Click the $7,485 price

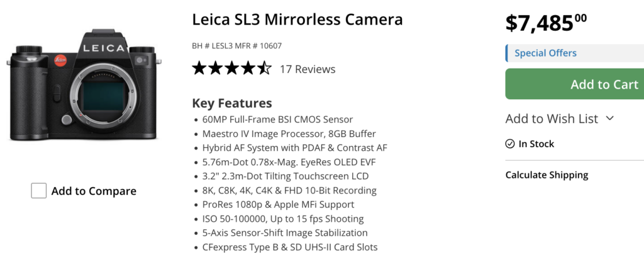pos(545,23)
